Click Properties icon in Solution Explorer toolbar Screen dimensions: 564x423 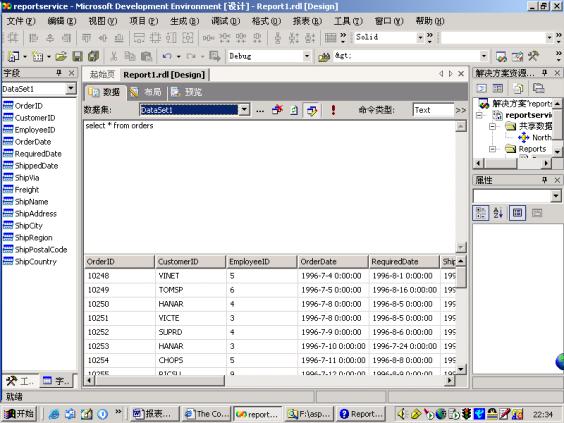[538, 88]
